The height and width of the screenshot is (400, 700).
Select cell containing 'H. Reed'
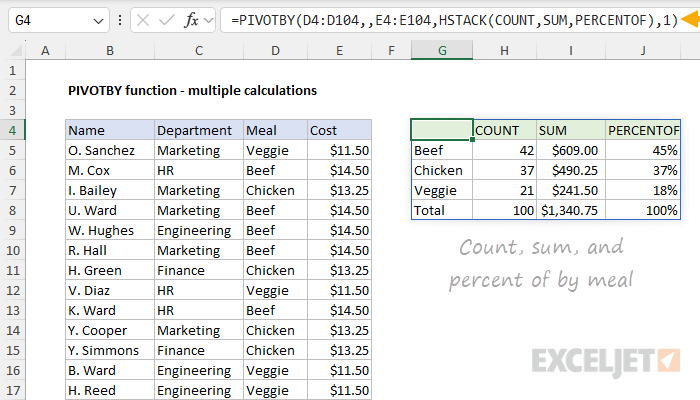click(110, 391)
